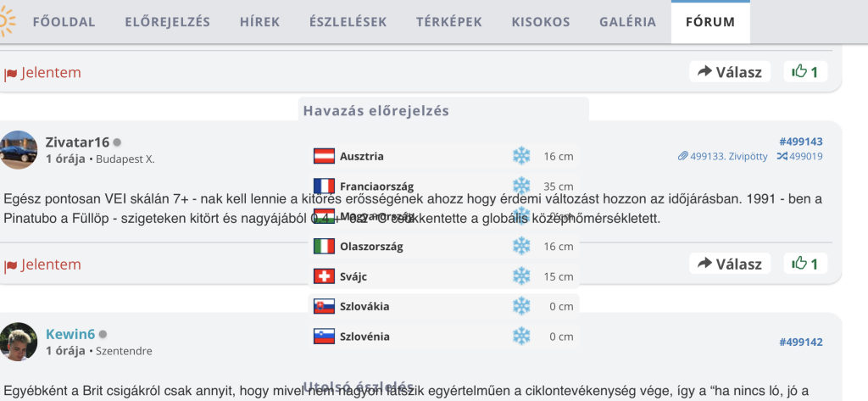
Task: Report Zivatar16's post via Jelentem
Action: tap(43, 265)
